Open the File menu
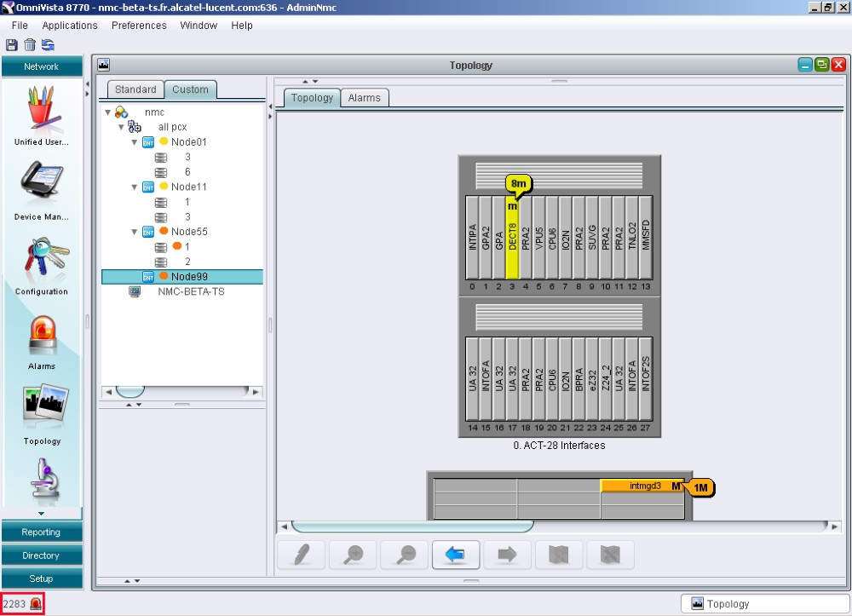Image resolution: width=852 pixels, height=616 pixels. (20, 26)
